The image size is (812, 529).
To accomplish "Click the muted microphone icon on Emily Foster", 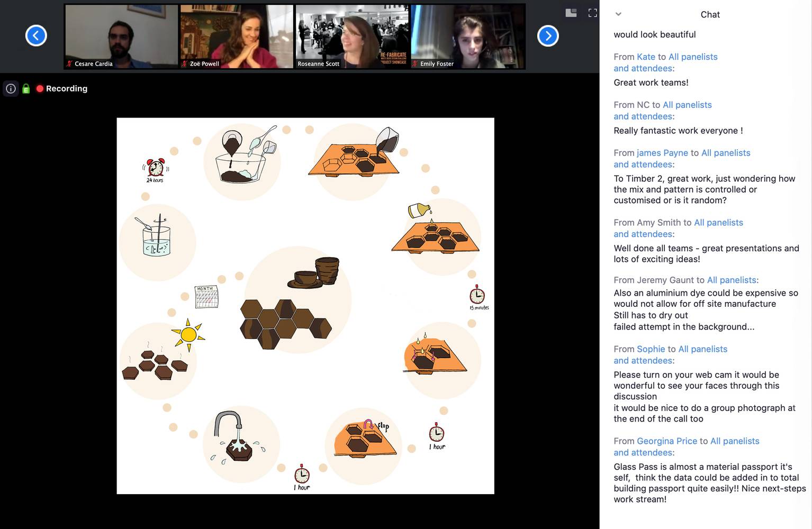I will 415,64.
